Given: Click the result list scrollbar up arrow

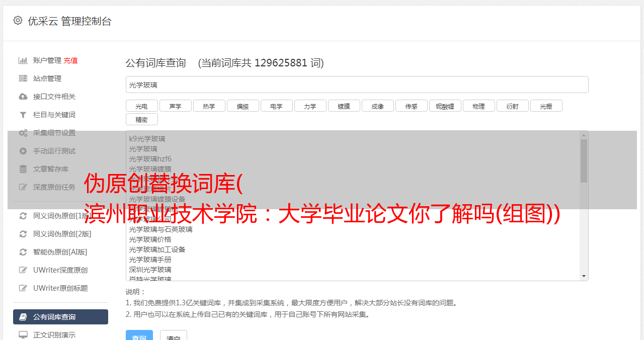Looking at the screenshot, I should pos(584,135).
